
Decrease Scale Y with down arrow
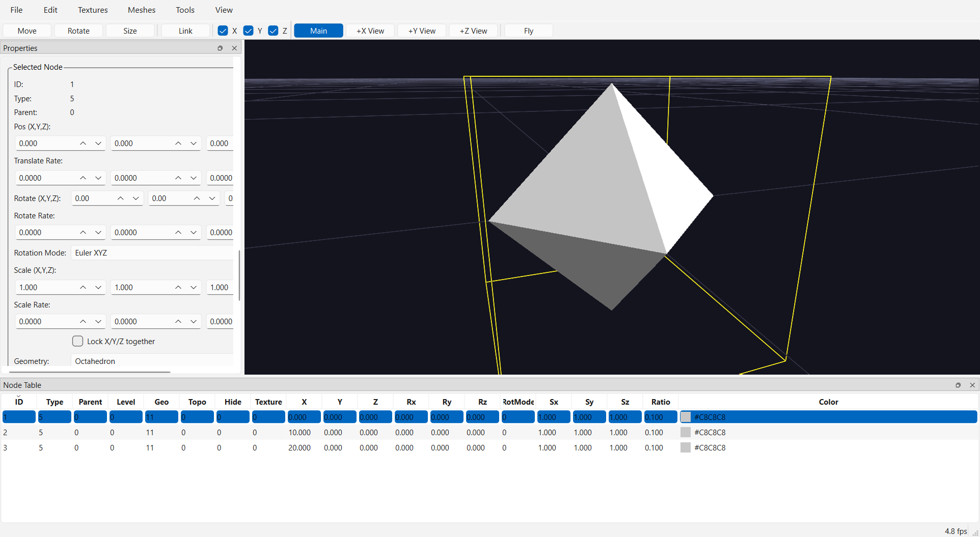pyautogui.click(x=194, y=287)
